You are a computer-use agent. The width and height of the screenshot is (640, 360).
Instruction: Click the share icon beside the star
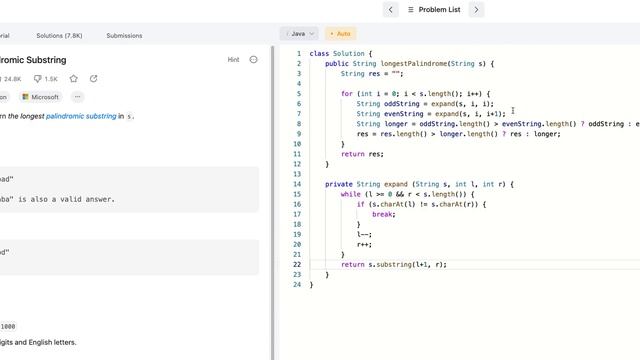pyautogui.click(x=93, y=79)
